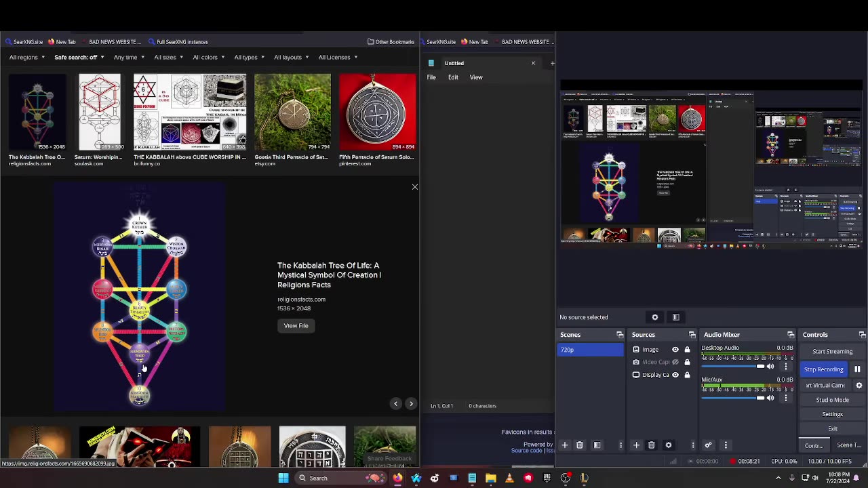The height and width of the screenshot is (488, 868).
Task: Open the Scenes dock float icon
Action: click(620, 335)
